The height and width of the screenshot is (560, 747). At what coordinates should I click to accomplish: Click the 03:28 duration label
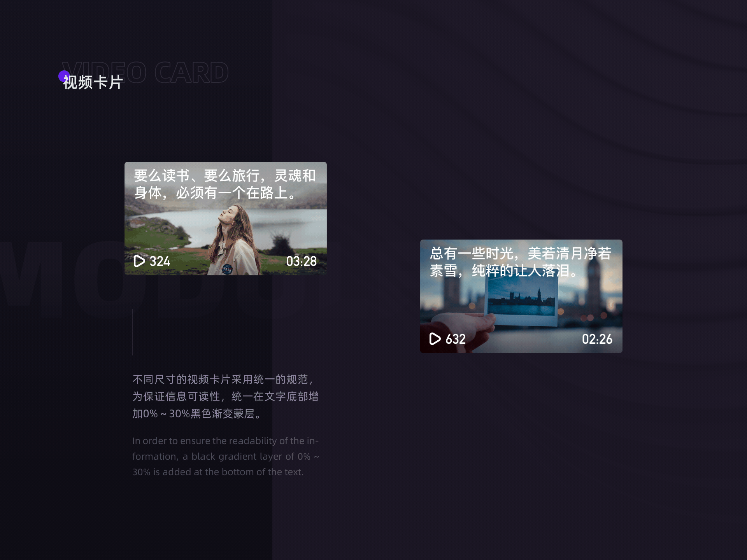click(302, 261)
